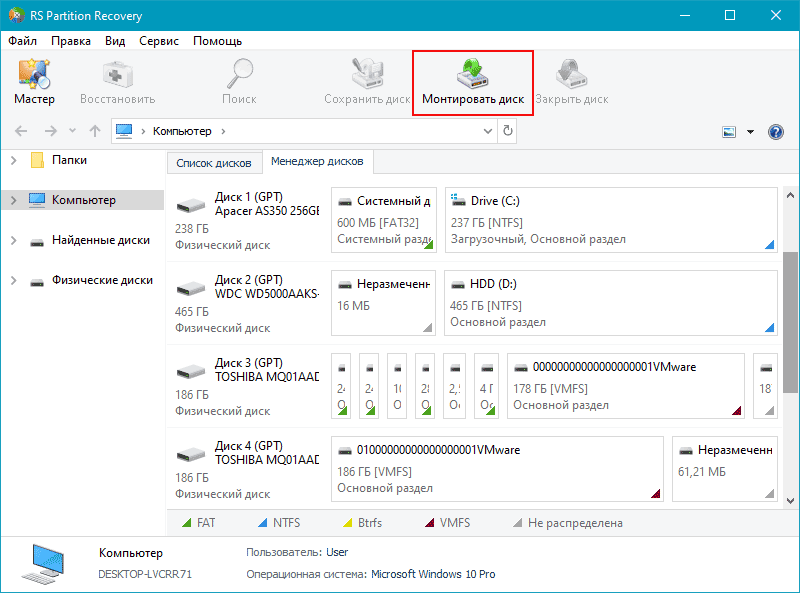Click the NTFS legend entry
Image resolution: width=800 pixels, height=593 pixels.
tap(279, 523)
